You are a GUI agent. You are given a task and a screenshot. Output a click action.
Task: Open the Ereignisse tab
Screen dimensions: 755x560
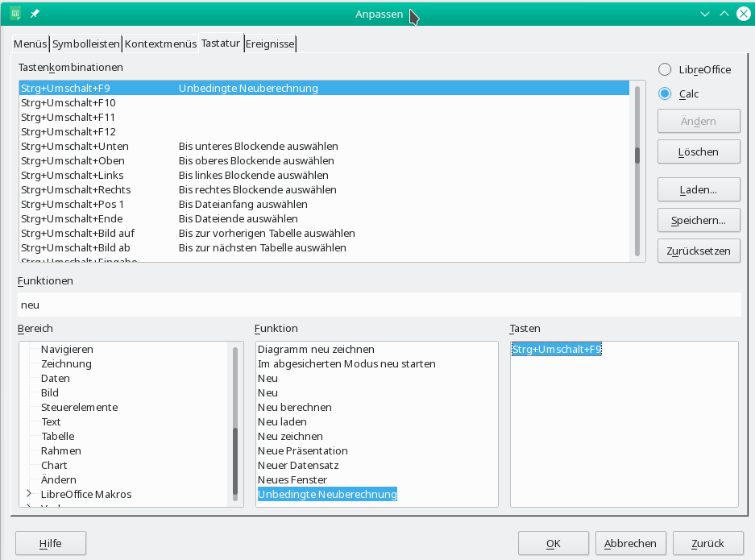tap(270, 44)
